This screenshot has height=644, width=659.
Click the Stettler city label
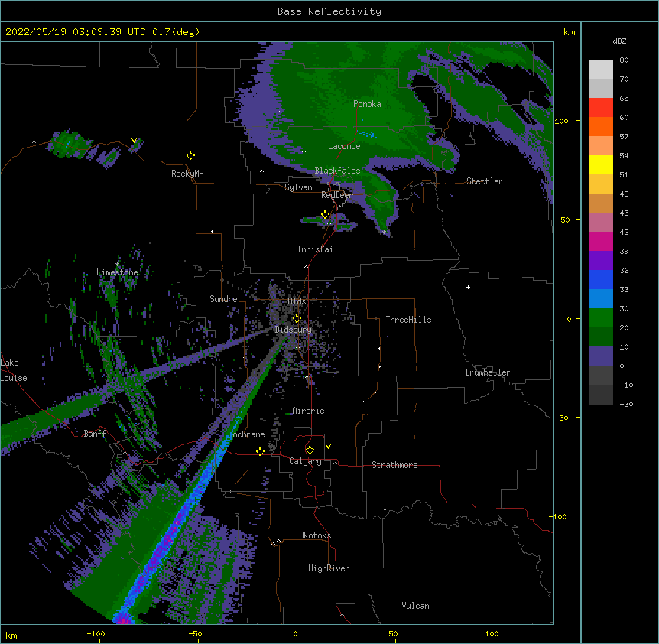[x=485, y=181]
